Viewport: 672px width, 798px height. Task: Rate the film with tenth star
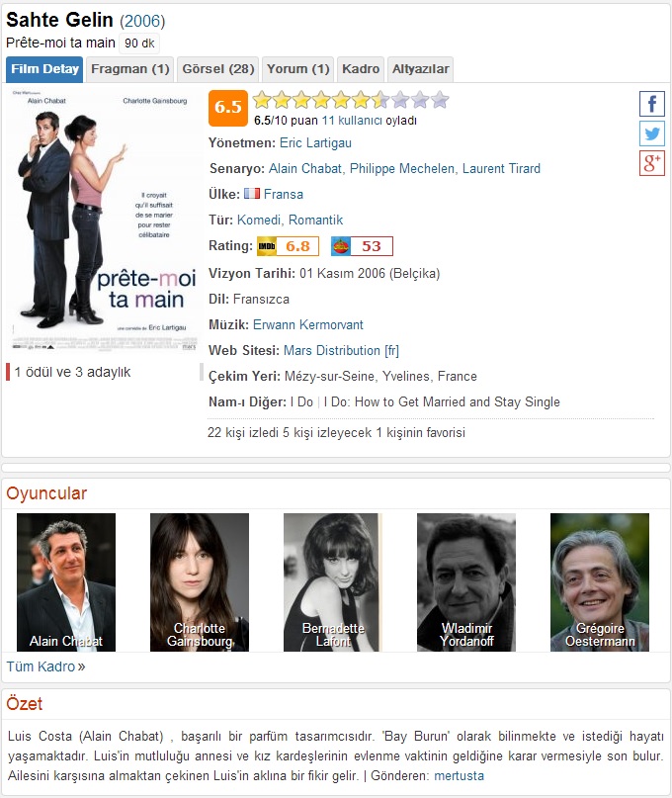[440, 100]
